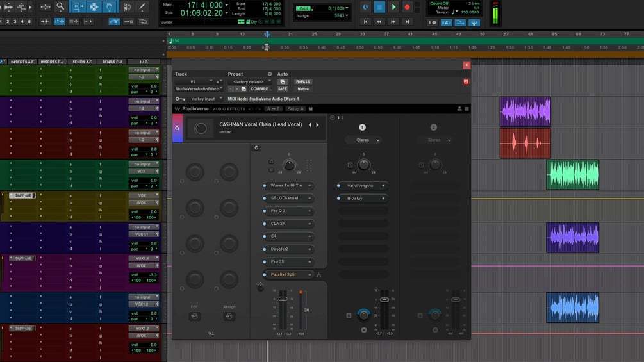This screenshot has width=644, height=362.
Task: Load the previous StudioVerse chain preset
Action: [x=310, y=125]
